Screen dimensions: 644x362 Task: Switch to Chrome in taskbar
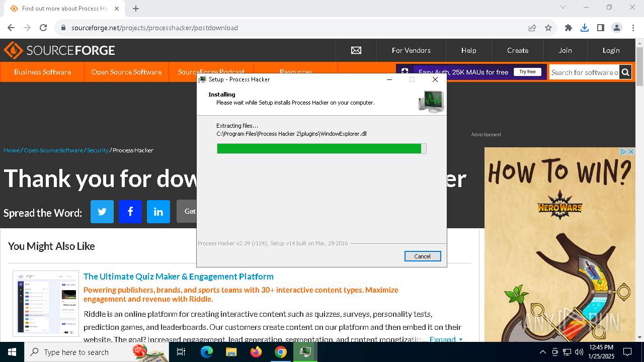(x=281, y=352)
